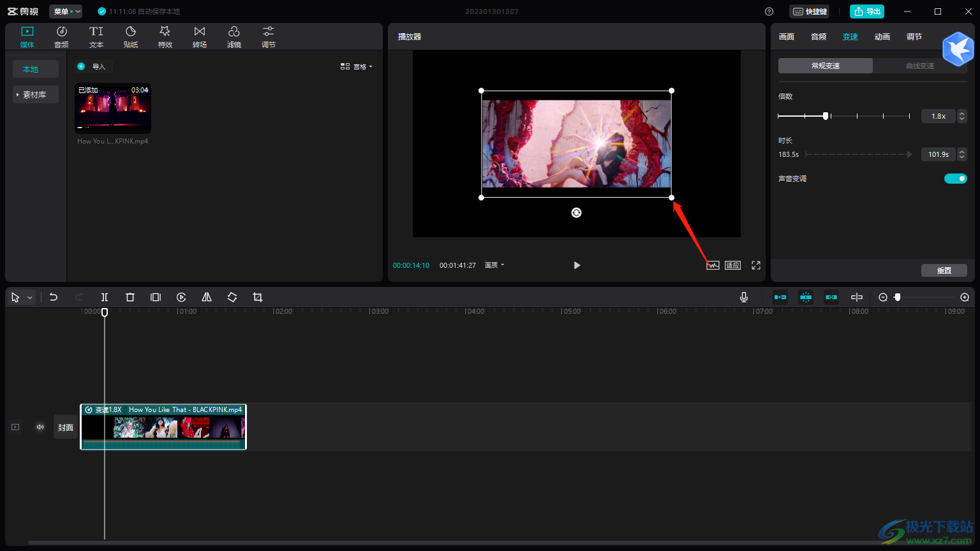This screenshot has height=551, width=980.
Task: Switch to the 画面 picture tab
Action: pyautogui.click(x=787, y=37)
